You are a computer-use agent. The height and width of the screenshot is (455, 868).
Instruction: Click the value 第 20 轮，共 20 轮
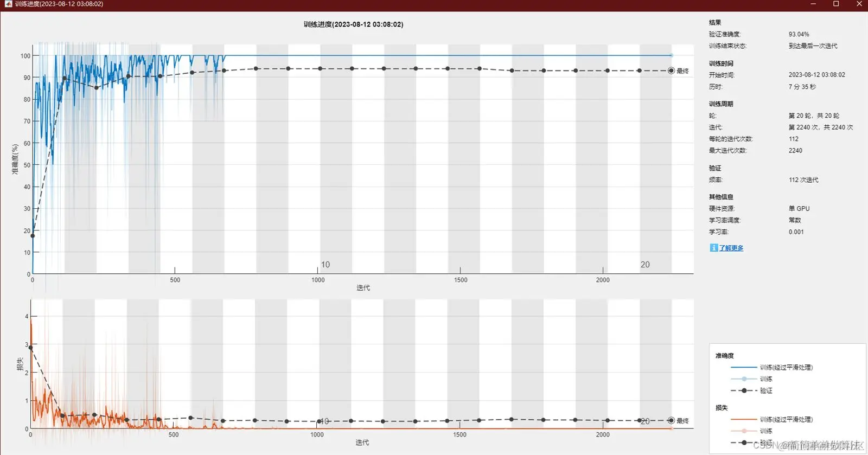point(814,116)
